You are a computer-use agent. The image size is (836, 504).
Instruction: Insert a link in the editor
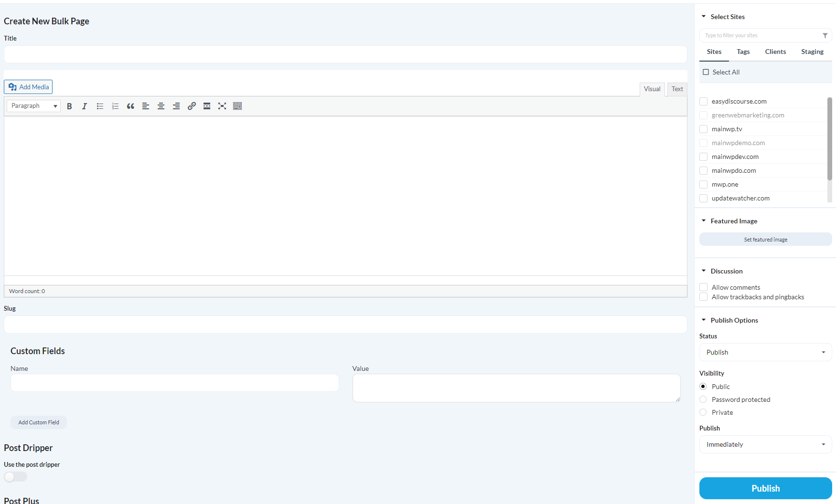pyautogui.click(x=192, y=106)
